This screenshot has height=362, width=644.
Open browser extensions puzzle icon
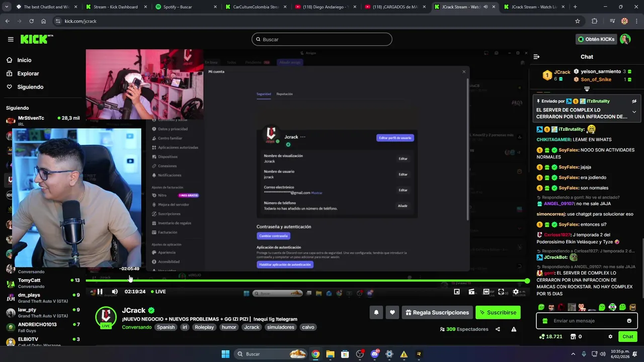(595, 21)
